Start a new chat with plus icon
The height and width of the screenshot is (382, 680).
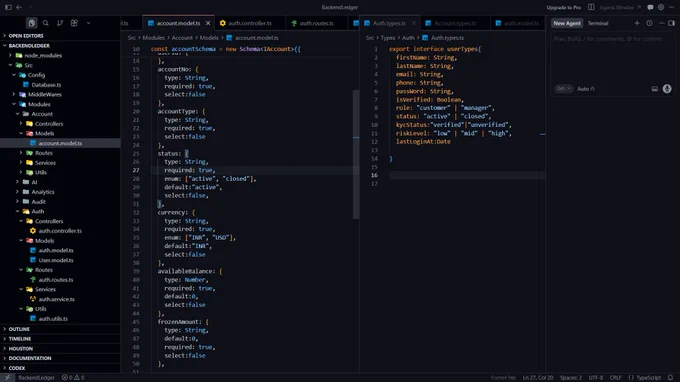coord(637,23)
